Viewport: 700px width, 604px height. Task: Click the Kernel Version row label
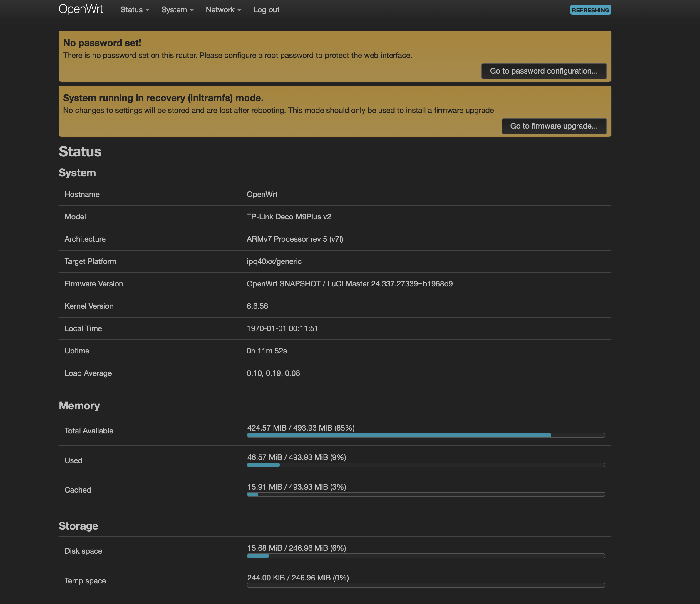pyautogui.click(x=89, y=306)
